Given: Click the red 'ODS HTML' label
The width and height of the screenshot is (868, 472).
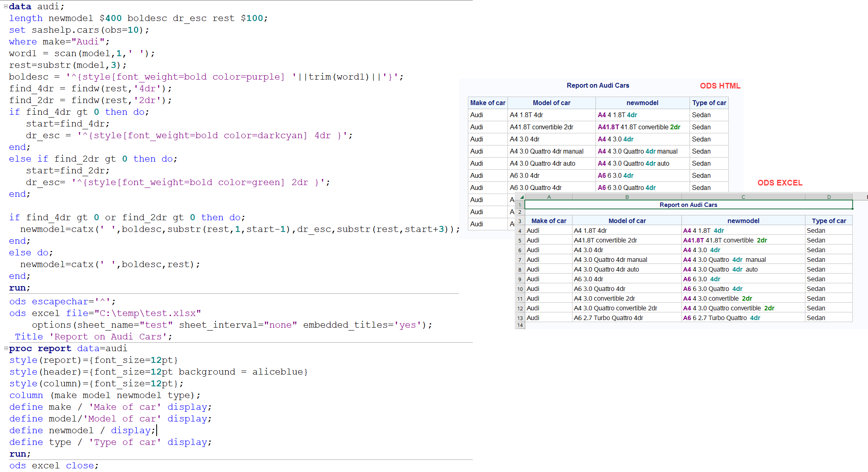Looking at the screenshot, I should pyautogui.click(x=720, y=86).
